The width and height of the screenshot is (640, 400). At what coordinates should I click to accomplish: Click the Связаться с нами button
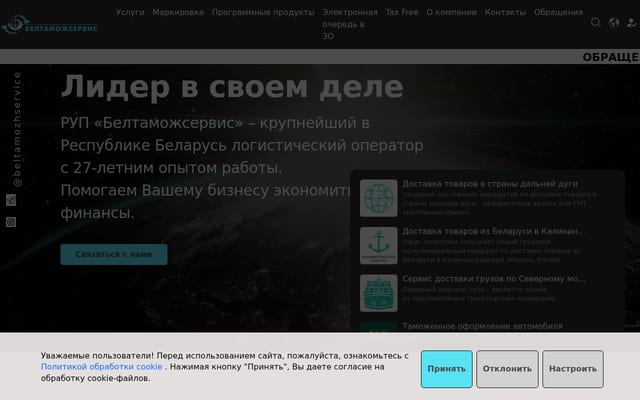(x=114, y=254)
